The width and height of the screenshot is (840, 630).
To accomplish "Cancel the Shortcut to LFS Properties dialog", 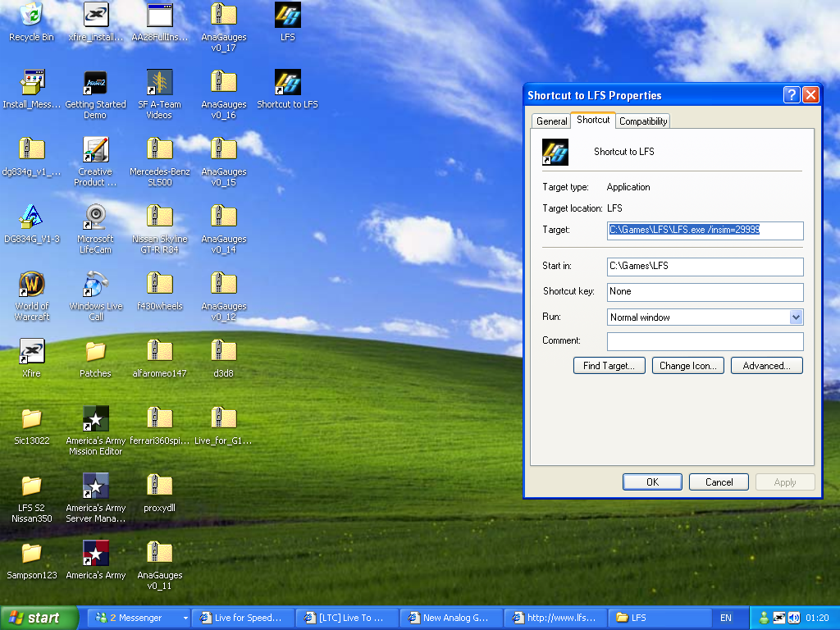I will [719, 482].
